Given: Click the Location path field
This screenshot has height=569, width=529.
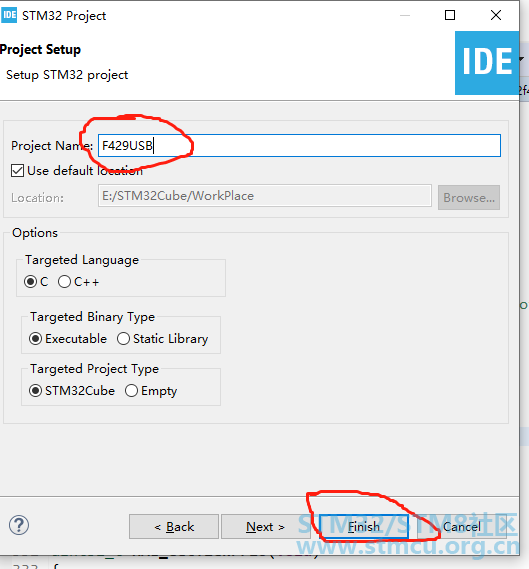Looking at the screenshot, I should (265, 196).
